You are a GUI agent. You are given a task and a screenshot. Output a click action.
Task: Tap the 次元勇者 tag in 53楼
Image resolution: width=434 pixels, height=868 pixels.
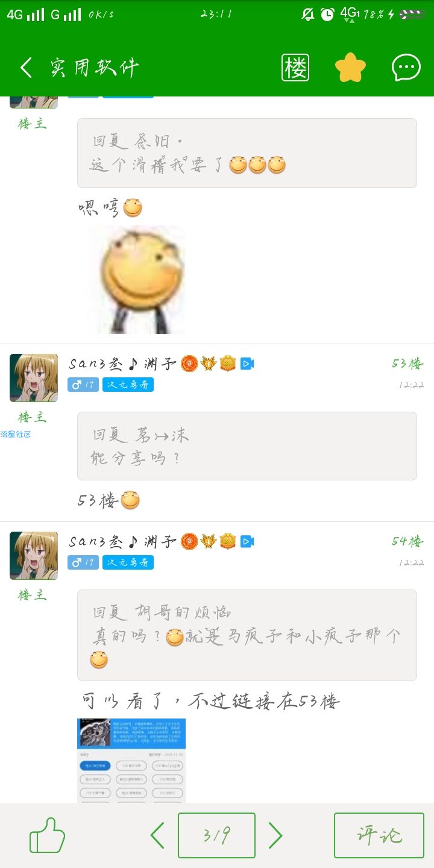coord(128,385)
